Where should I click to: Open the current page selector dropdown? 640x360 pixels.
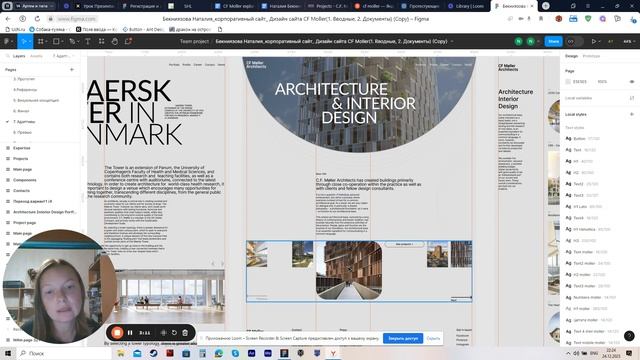[x=63, y=56]
